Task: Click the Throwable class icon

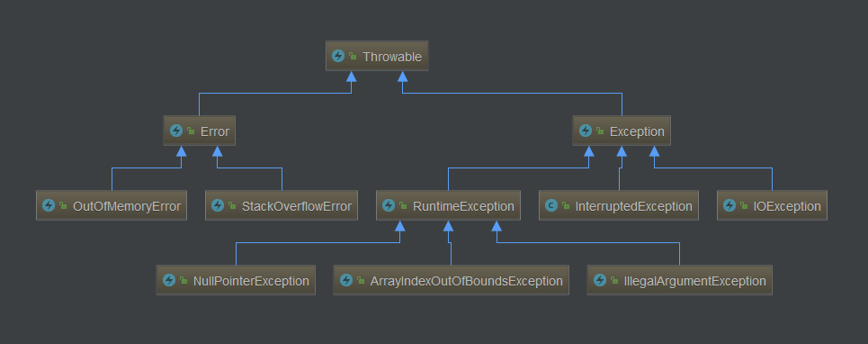Action: (338, 56)
